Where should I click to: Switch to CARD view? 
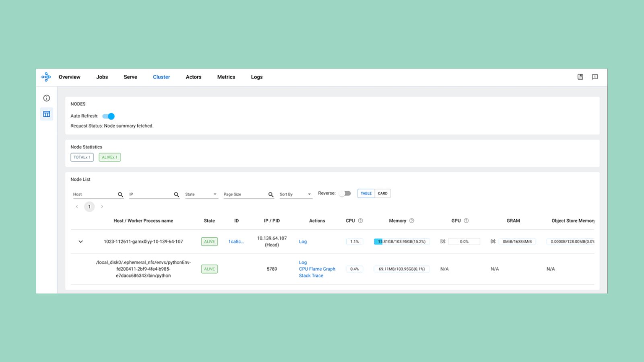click(x=382, y=193)
